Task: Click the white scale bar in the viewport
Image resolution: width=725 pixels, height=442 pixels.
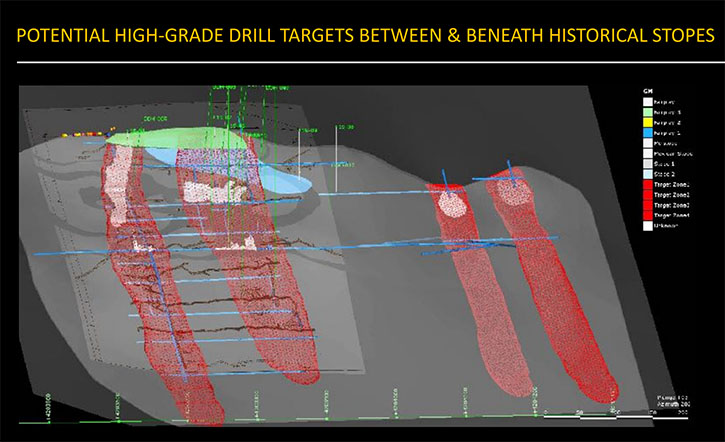Action: coord(615,417)
